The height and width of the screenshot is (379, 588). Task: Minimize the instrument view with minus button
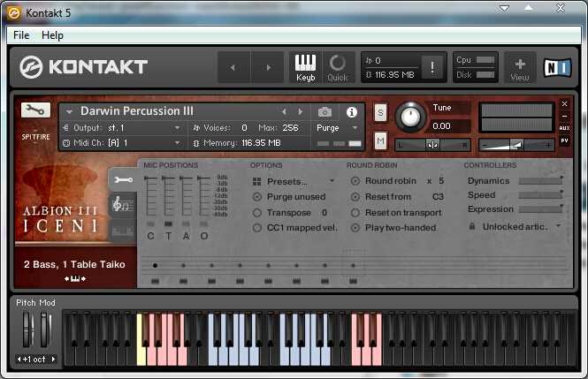tap(564, 116)
